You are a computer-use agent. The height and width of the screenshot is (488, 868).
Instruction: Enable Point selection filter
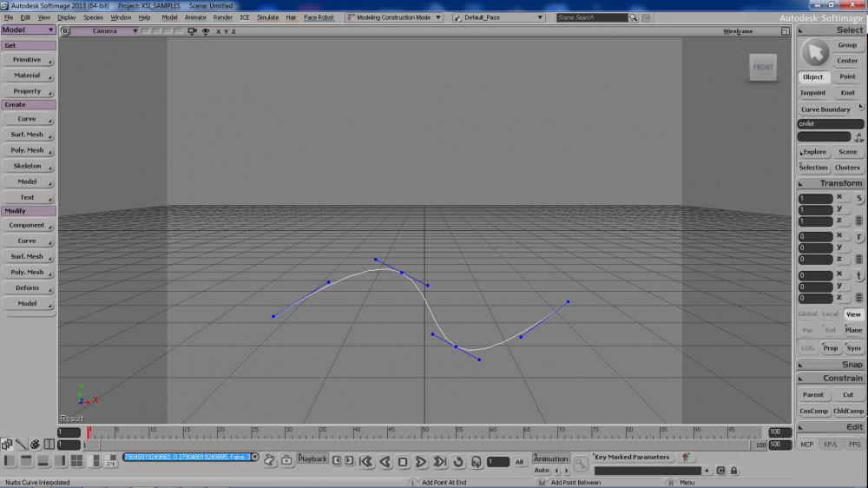[x=847, y=76]
